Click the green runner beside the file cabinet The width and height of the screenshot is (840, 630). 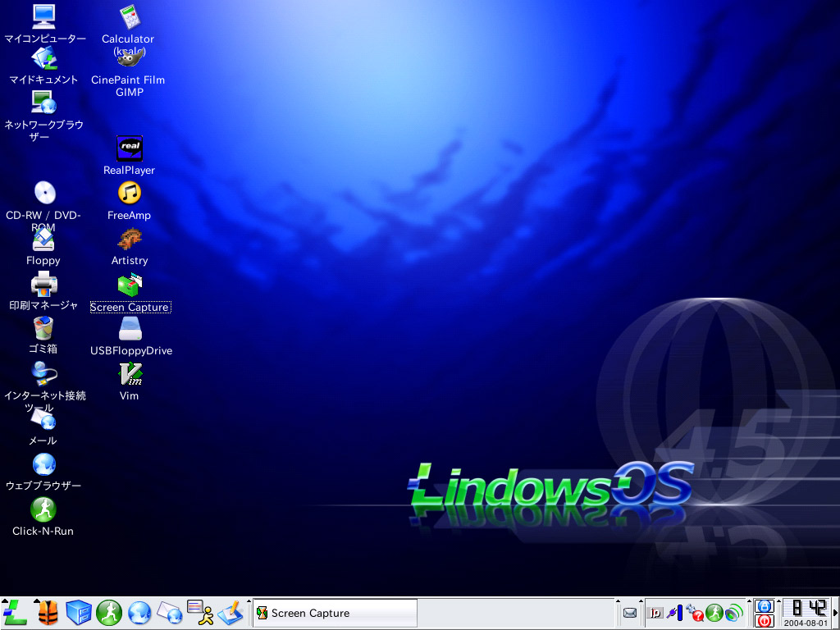(x=109, y=612)
